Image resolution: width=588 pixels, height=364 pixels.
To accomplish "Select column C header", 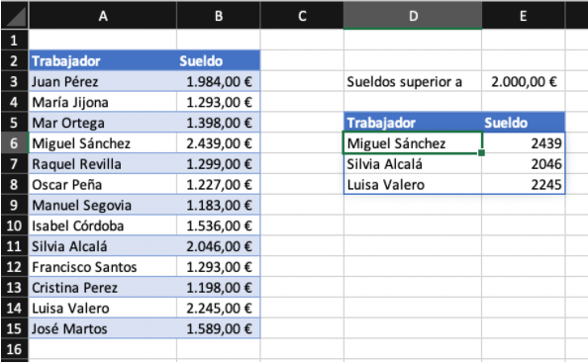I will click(302, 16).
